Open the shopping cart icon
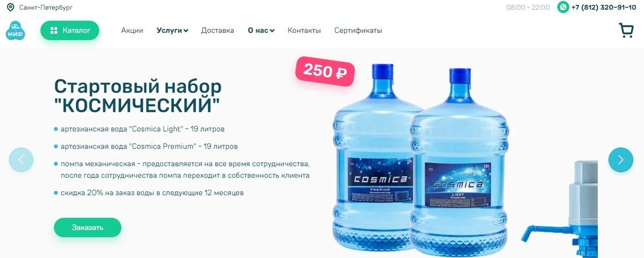The image size is (644, 258). pos(626,30)
